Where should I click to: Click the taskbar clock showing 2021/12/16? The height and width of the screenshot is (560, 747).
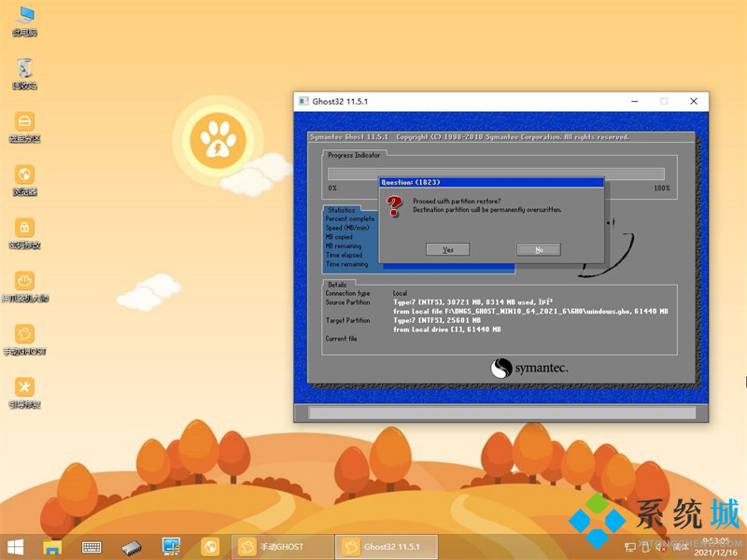tap(716, 547)
